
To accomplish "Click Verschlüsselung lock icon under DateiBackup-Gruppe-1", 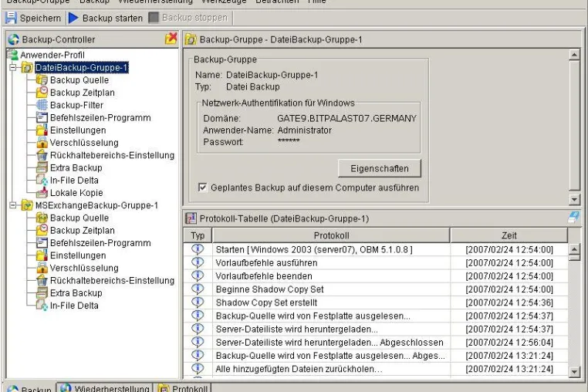I will (42, 143).
